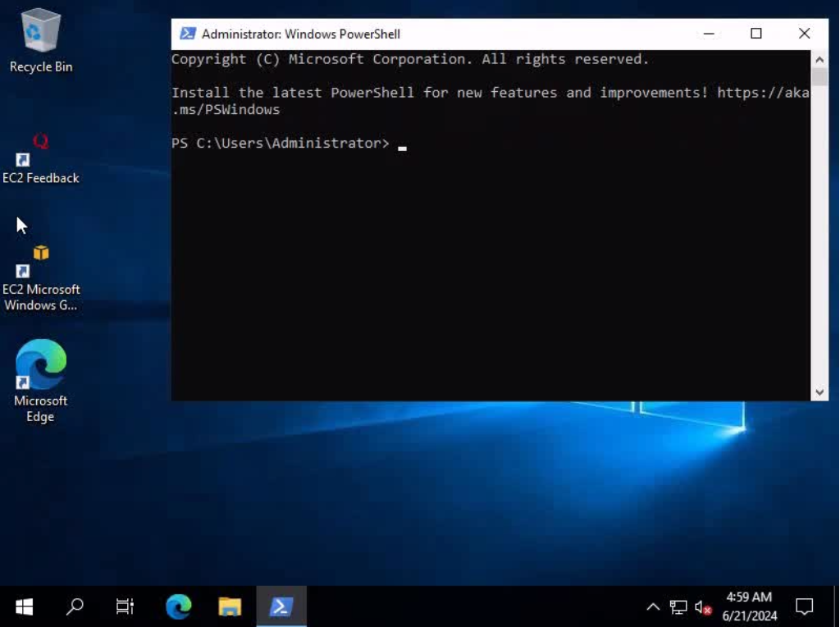840x627 pixels.
Task: Open the Action Center notifications icon
Action: click(x=805, y=606)
